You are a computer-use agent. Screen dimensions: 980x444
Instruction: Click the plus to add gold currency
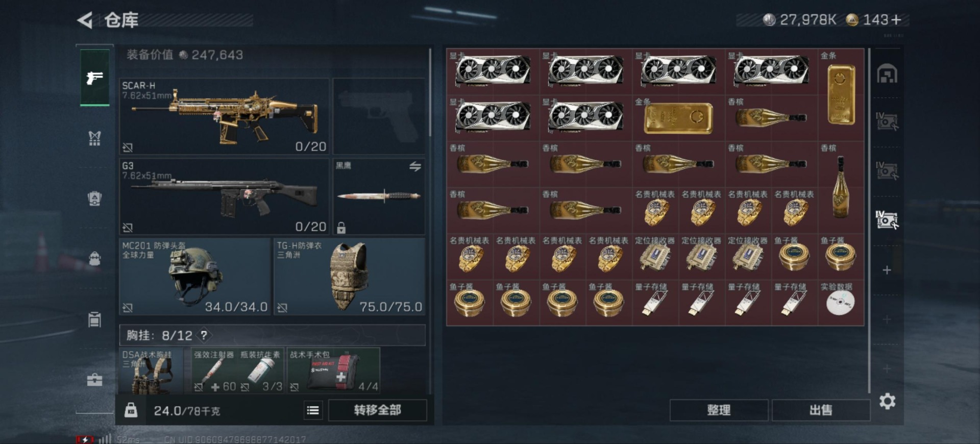pyautogui.click(x=896, y=20)
